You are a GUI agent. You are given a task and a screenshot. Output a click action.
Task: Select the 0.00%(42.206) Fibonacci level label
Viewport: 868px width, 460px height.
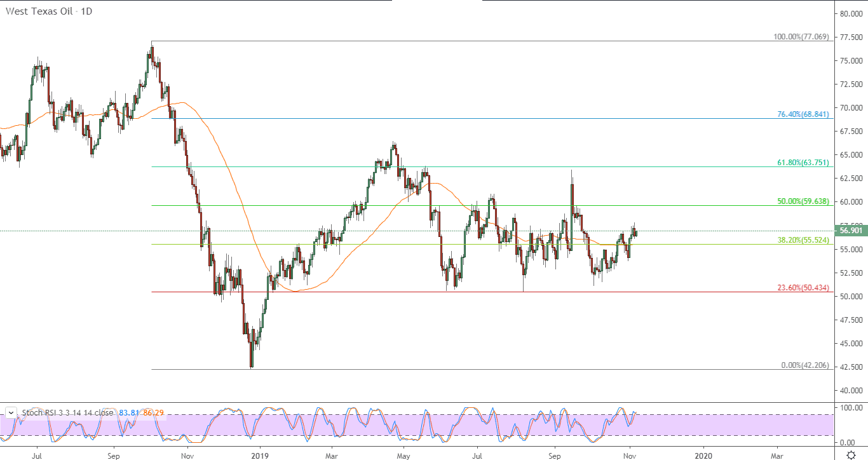click(x=805, y=365)
